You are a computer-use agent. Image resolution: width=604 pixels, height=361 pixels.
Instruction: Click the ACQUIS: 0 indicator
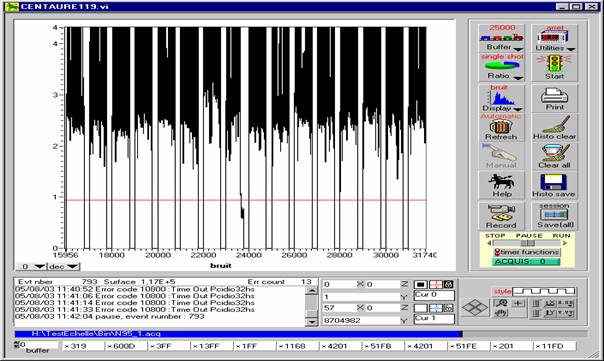[526, 262]
